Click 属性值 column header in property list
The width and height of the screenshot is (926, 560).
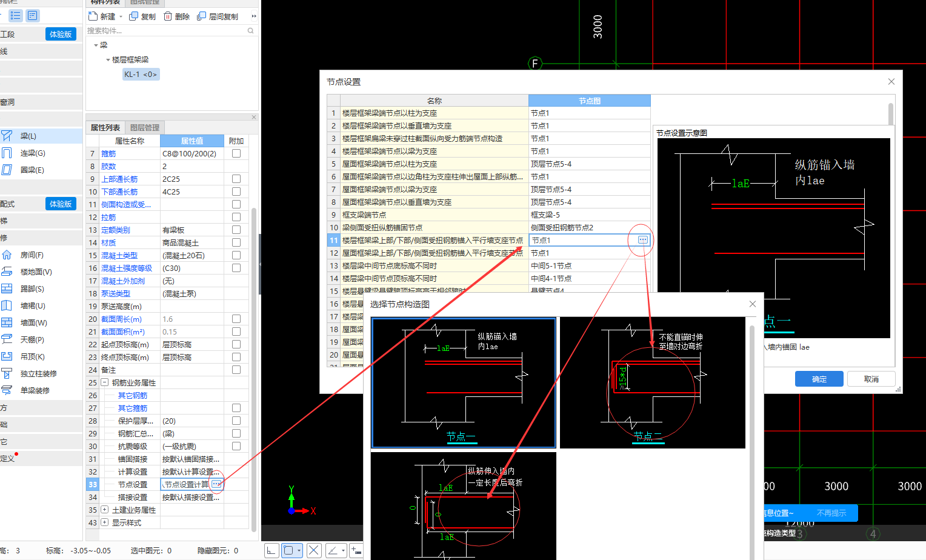(x=192, y=141)
